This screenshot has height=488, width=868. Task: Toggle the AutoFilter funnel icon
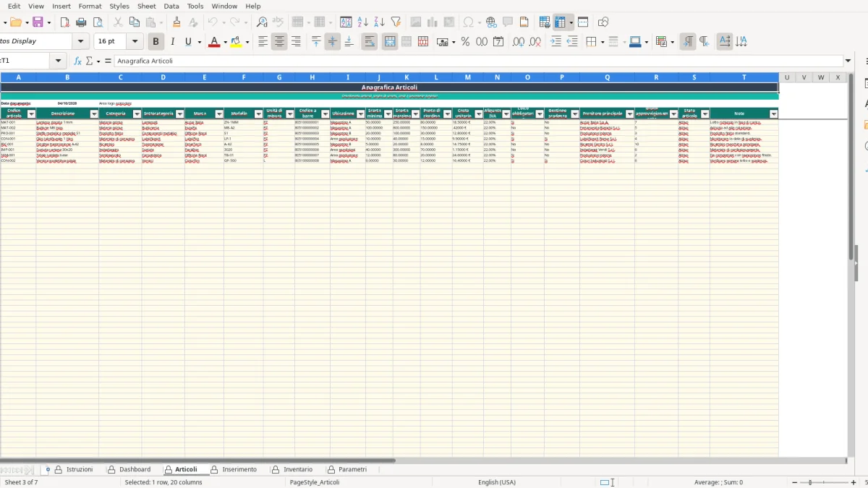point(396,22)
